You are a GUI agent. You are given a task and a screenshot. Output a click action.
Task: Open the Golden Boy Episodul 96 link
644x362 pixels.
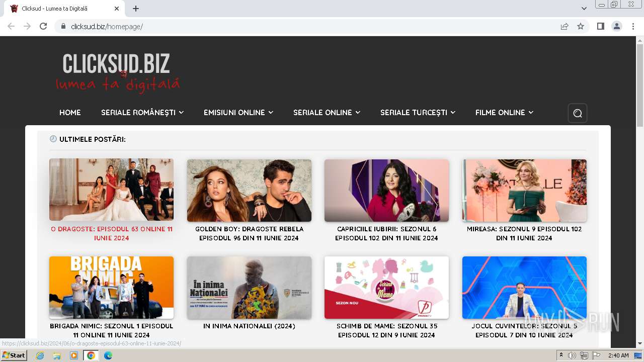[x=249, y=233]
